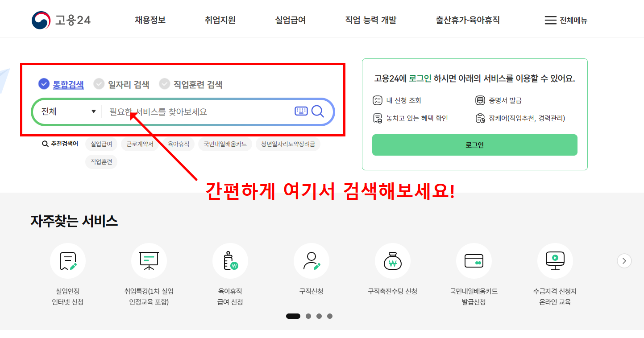Click the green 로그인 button
Viewport: 644px width, 338px height.
click(474, 145)
